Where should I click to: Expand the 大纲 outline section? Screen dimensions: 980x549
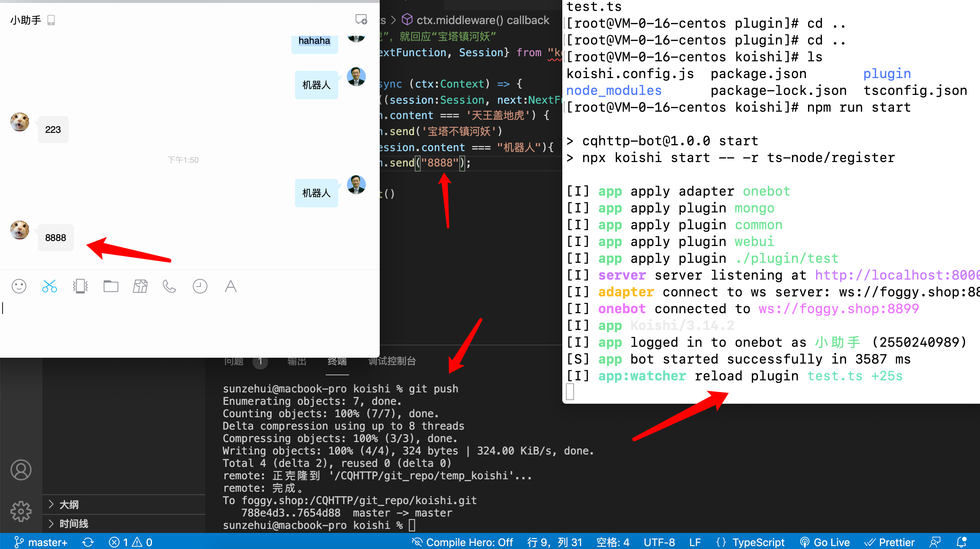pyautogui.click(x=69, y=504)
